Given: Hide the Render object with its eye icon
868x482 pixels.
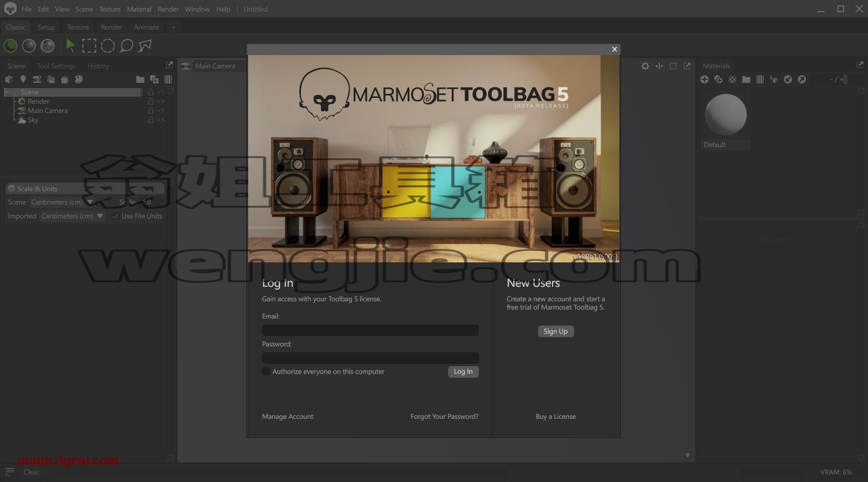Looking at the screenshot, I should [161, 101].
